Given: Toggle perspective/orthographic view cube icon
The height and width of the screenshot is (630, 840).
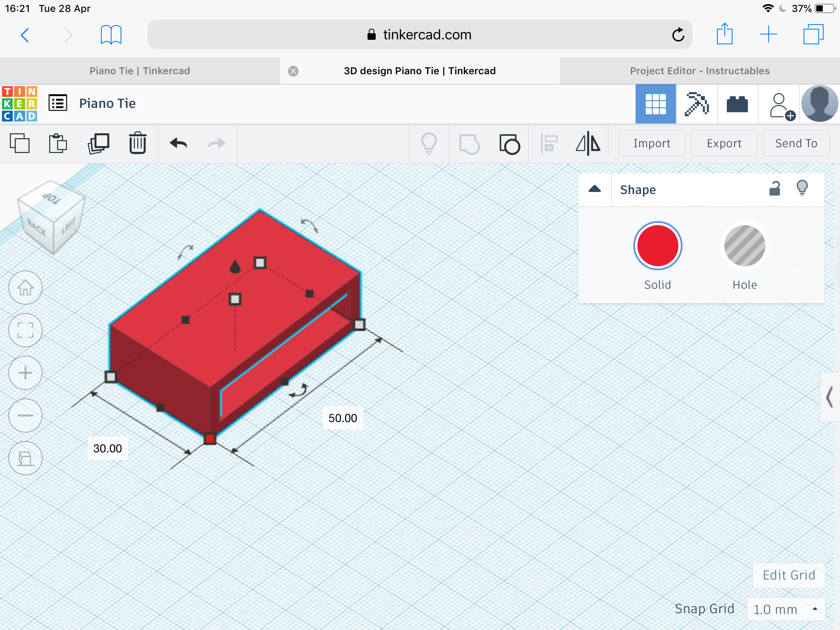Looking at the screenshot, I should (25, 458).
